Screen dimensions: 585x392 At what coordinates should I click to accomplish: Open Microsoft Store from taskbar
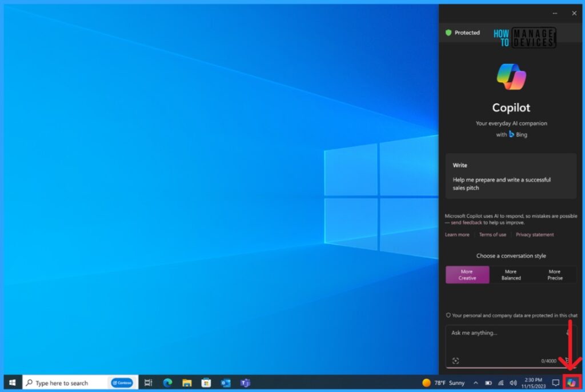(206, 383)
